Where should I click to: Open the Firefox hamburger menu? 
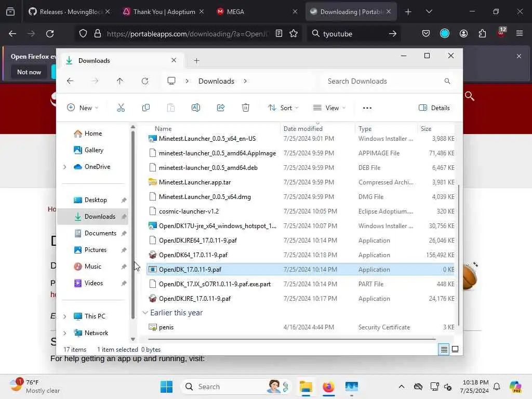pos(520,34)
